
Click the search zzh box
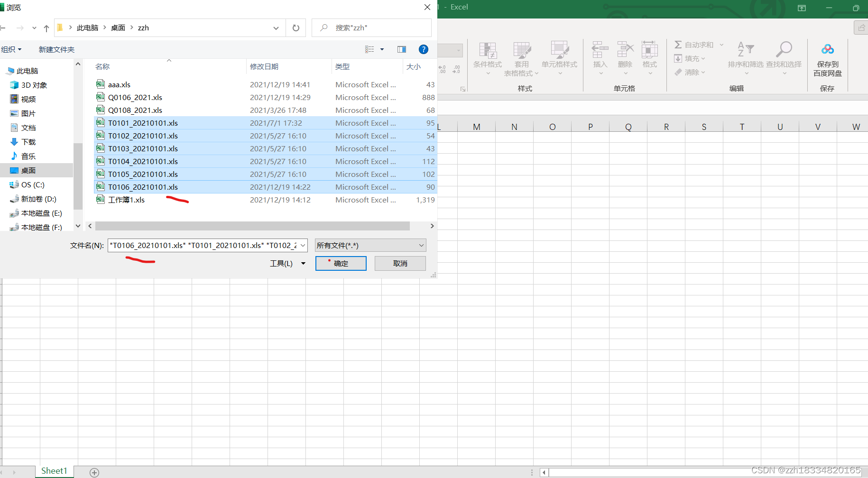click(371, 28)
